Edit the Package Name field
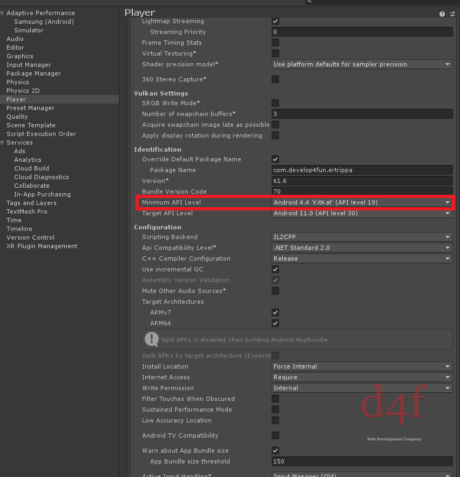The height and width of the screenshot is (477, 460). tap(362, 170)
